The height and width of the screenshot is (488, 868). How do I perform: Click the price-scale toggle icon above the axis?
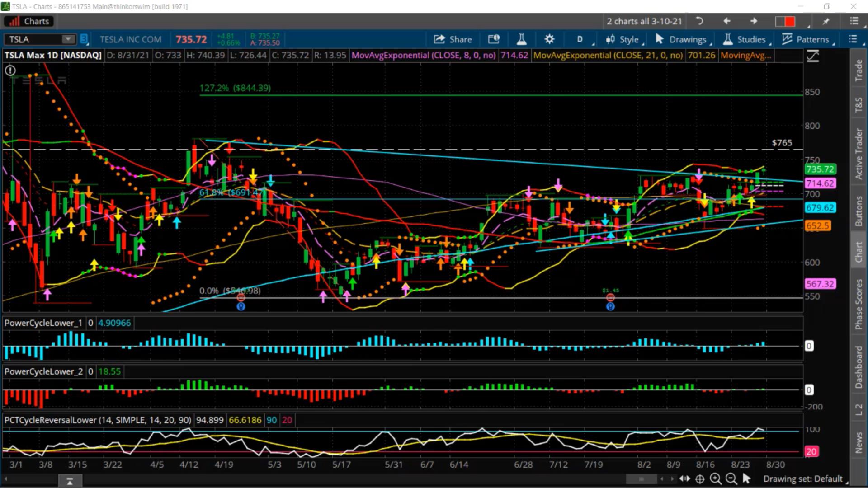click(x=813, y=56)
